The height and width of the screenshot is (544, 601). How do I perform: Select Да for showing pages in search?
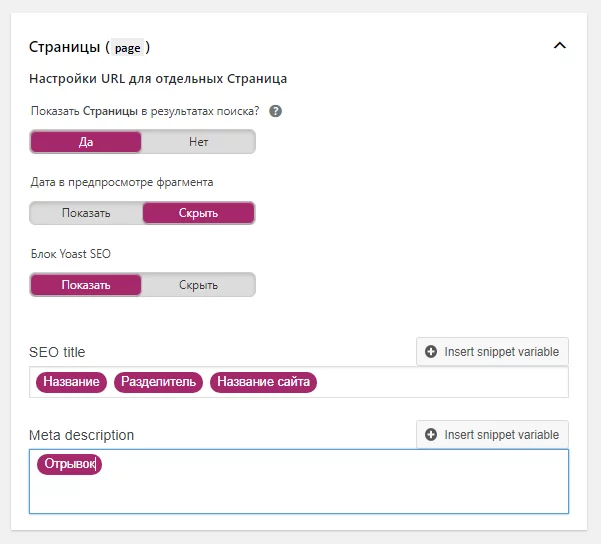(86, 142)
